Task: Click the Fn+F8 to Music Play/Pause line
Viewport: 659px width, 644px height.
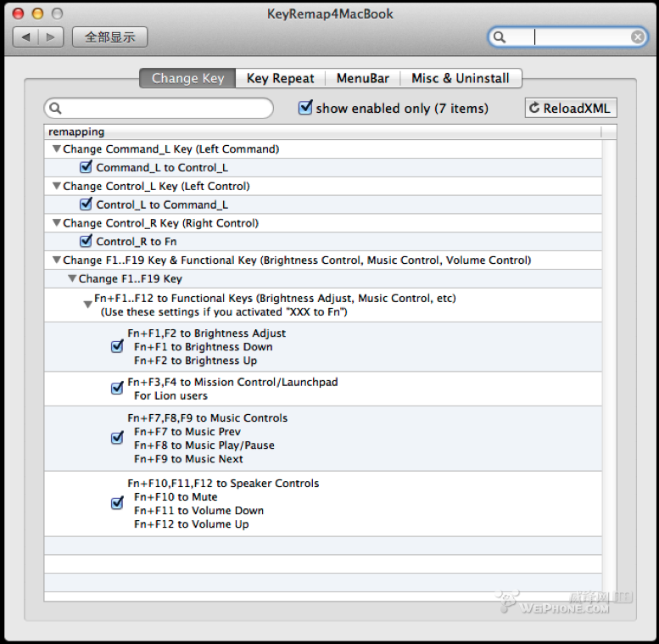Action: tap(204, 445)
